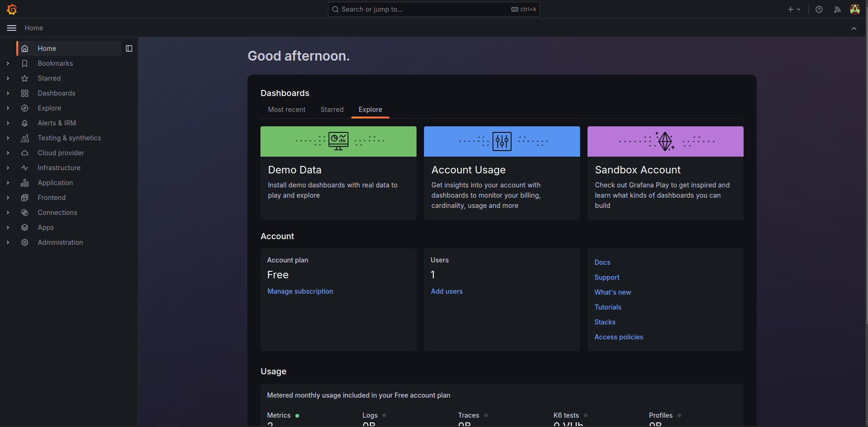Switch to the Most recent tab
Screen dimensions: 868x427
coord(287,110)
